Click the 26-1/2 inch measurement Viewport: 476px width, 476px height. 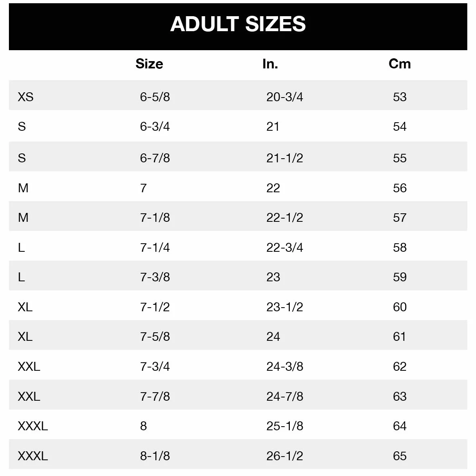pos(285,456)
